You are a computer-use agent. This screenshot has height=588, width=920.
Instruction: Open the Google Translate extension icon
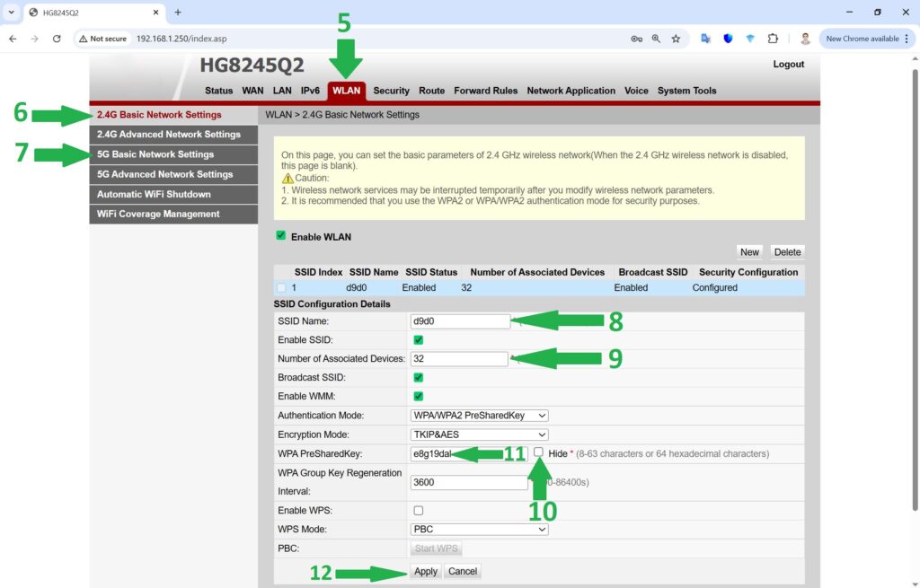coord(706,39)
